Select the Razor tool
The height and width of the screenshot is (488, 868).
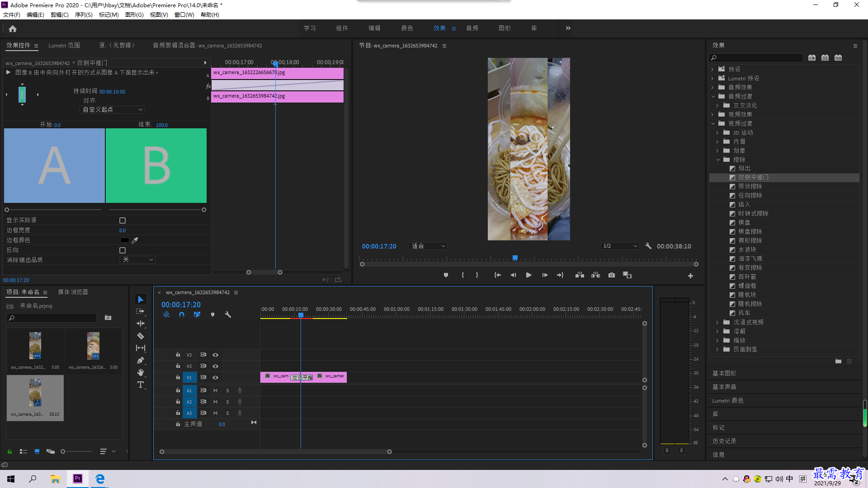(x=141, y=336)
